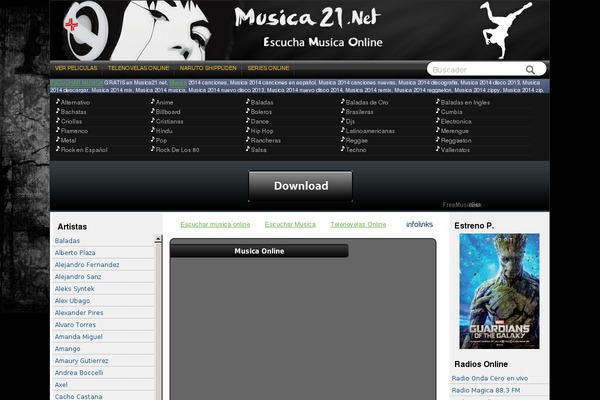Open the Anime genre
Image resolution: width=600 pixels, height=400 pixels.
pos(165,103)
